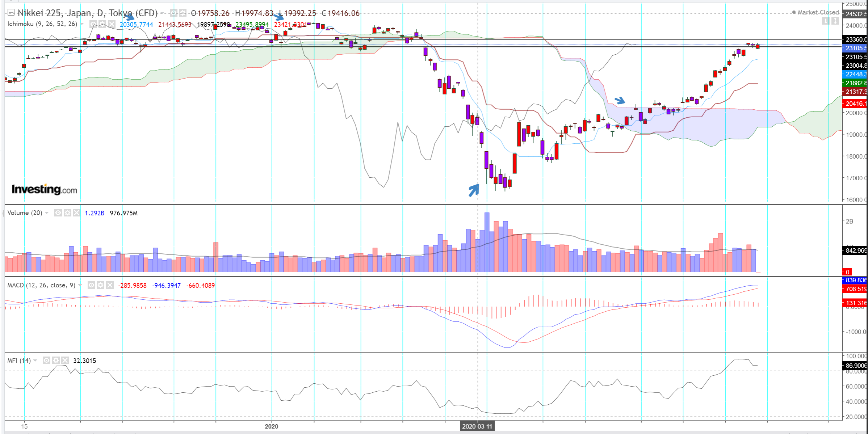This screenshot has width=868, height=434.
Task: Toggle Ichimoku visibility eye icon
Action: click(x=93, y=24)
